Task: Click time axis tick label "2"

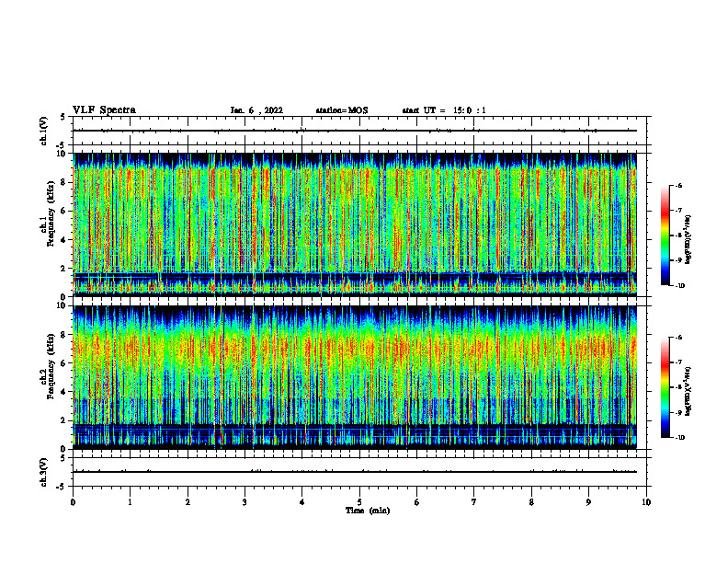Action: pos(188,502)
